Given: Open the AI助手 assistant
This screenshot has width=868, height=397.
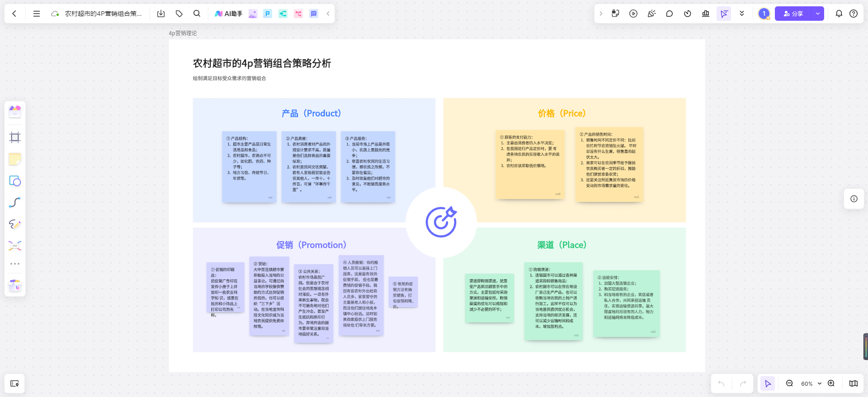Looking at the screenshot, I should (228, 14).
